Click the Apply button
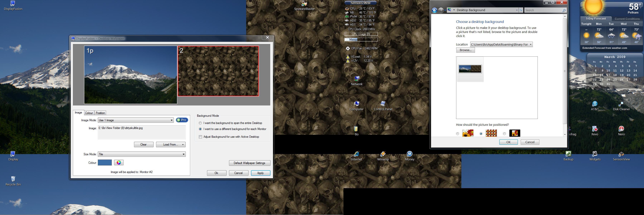The image size is (644, 215). pos(260,173)
